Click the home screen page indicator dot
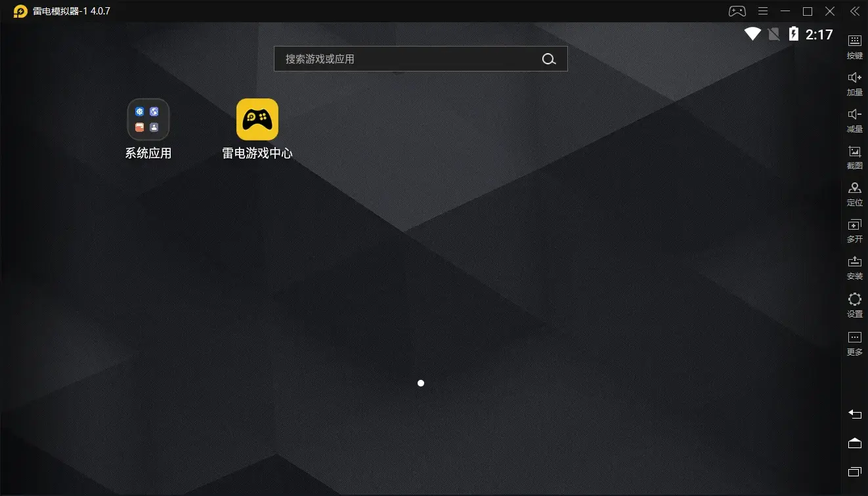 (x=421, y=383)
